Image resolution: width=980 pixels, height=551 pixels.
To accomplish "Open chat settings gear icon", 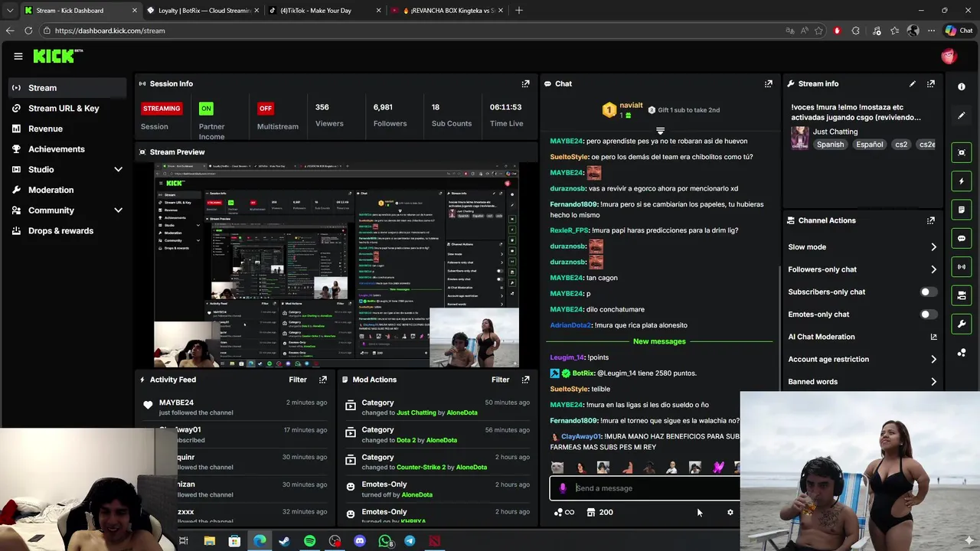I will pos(730,513).
